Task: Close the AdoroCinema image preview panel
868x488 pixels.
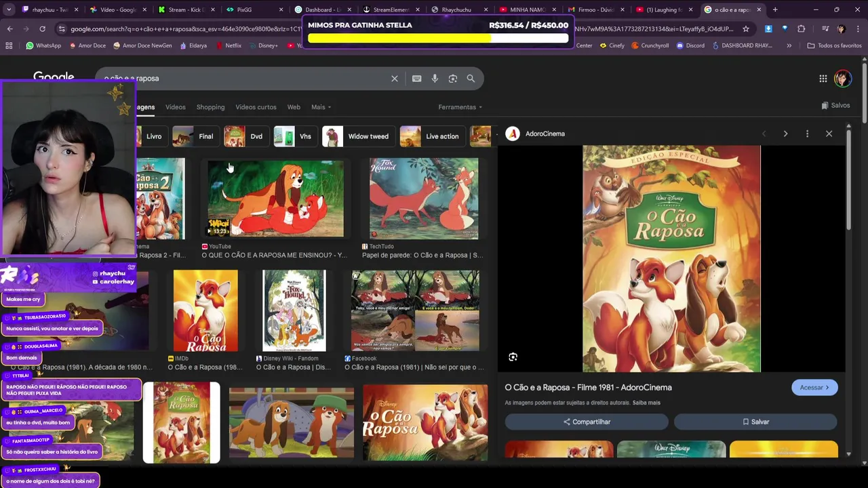Action: 829,134
